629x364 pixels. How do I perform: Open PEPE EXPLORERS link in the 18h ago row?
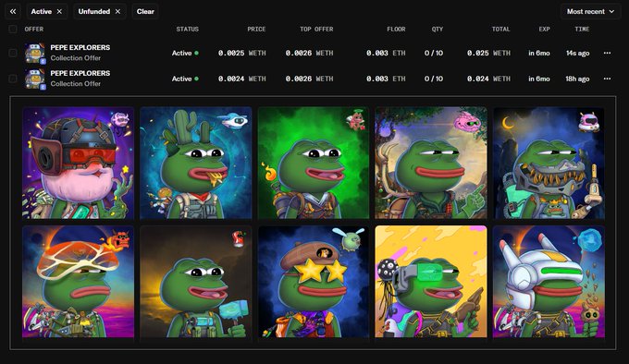pyautogui.click(x=80, y=73)
